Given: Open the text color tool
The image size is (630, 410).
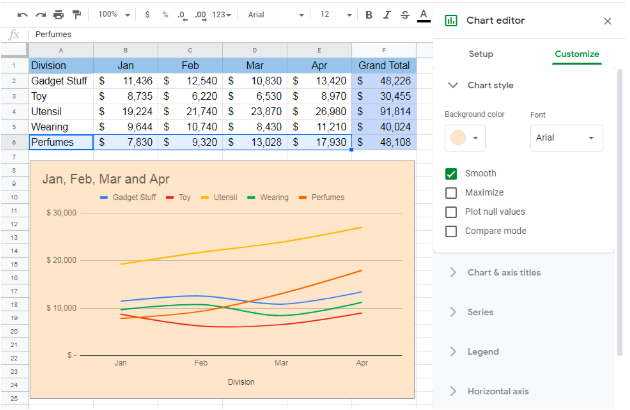Looking at the screenshot, I should [423, 15].
